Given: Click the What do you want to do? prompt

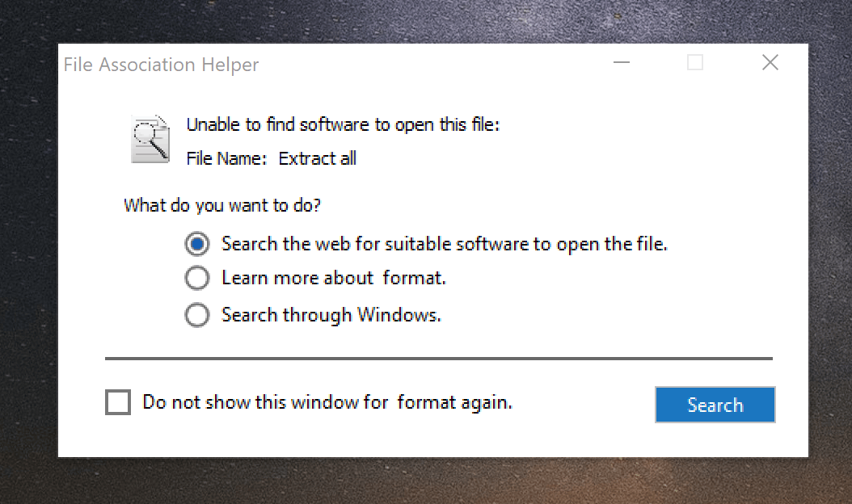Looking at the screenshot, I should tap(222, 205).
